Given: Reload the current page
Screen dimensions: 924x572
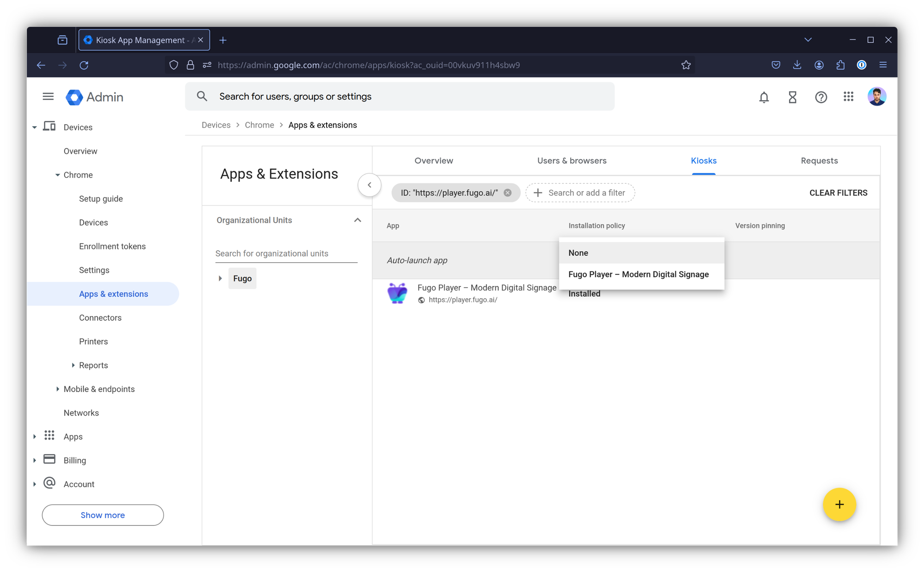Looking at the screenshot, I should [x=84, y=65].
